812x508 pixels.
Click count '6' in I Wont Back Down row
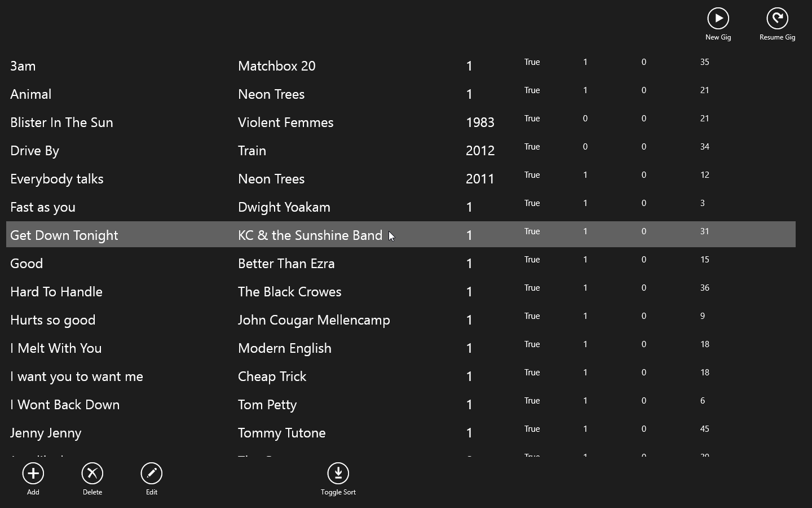coord(703,401)
